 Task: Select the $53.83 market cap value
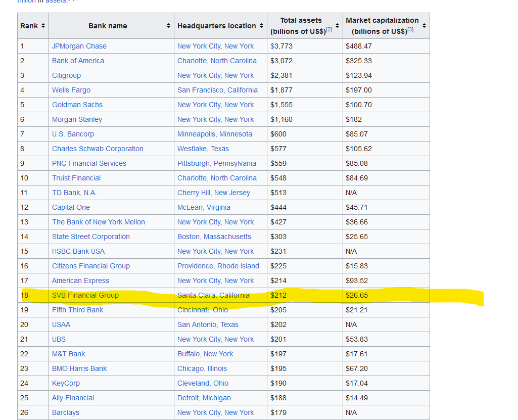[x=357, y=339]
